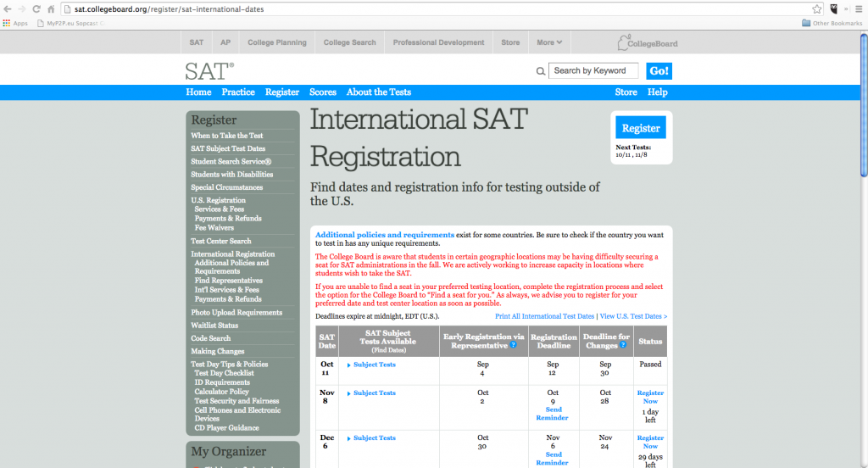
Task: Open Student Search Service sidebar link
Action: (x=231, y=162)
